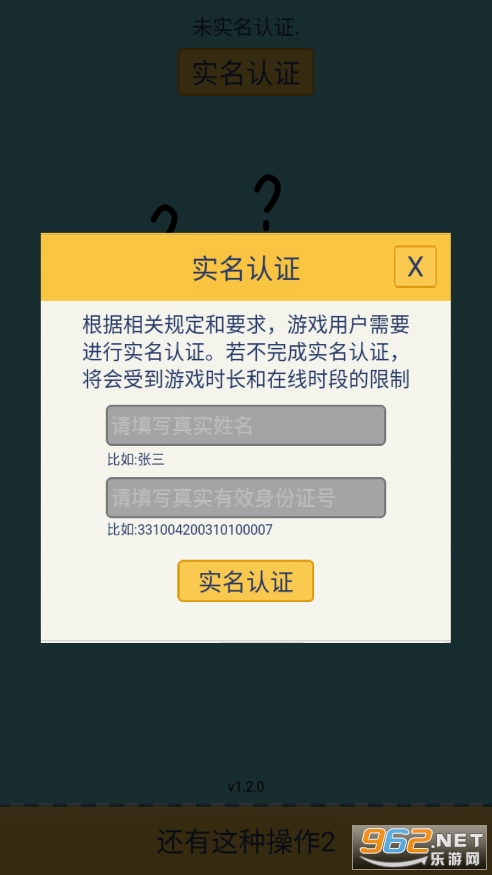This screenshot has width=492, height=875.
Task: Click the line 根据相关规定和要求，游戏用户需要
Action: tap(246, 324)
